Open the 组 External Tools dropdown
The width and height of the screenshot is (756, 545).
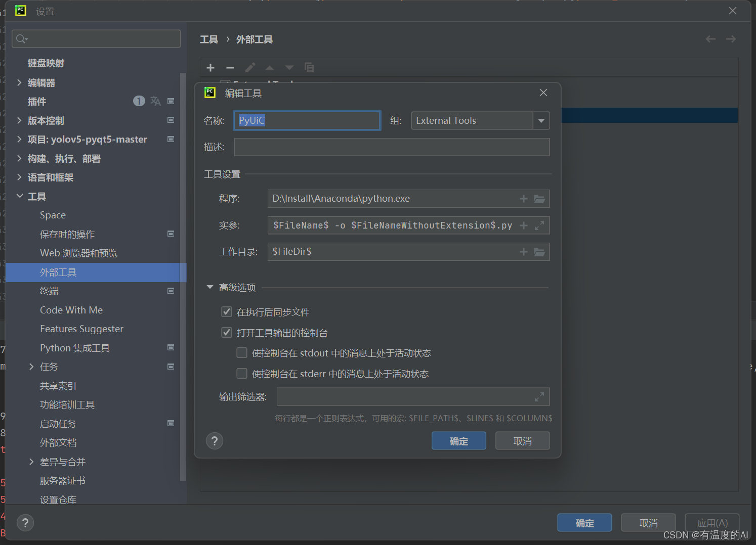point(541,121)
